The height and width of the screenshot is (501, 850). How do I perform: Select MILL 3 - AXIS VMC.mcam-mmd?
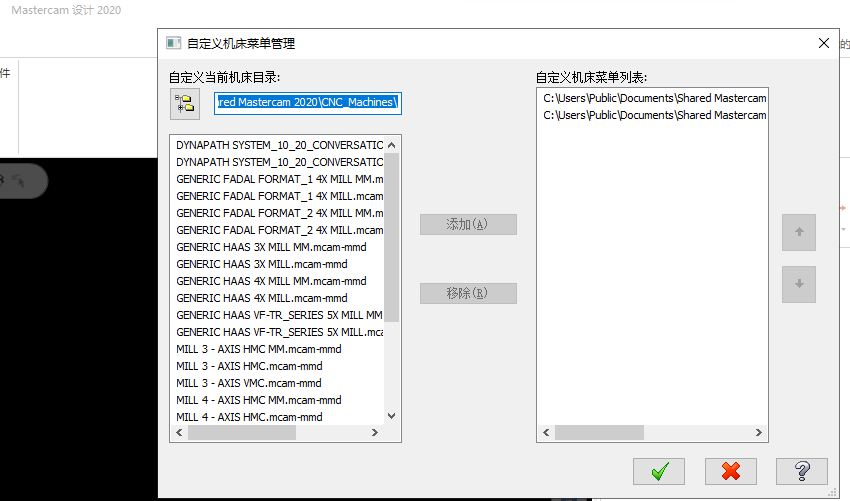(249, 383)
